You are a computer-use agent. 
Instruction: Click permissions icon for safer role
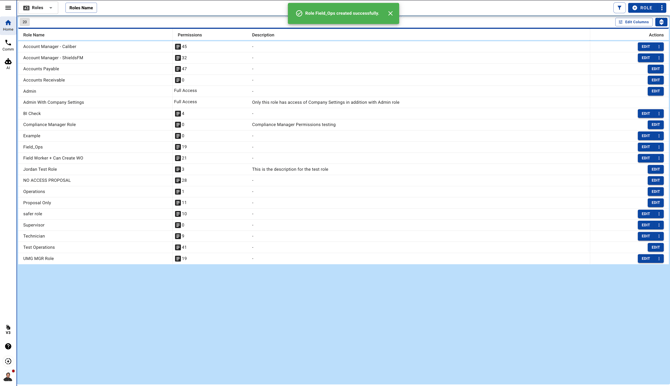(178, 214)
